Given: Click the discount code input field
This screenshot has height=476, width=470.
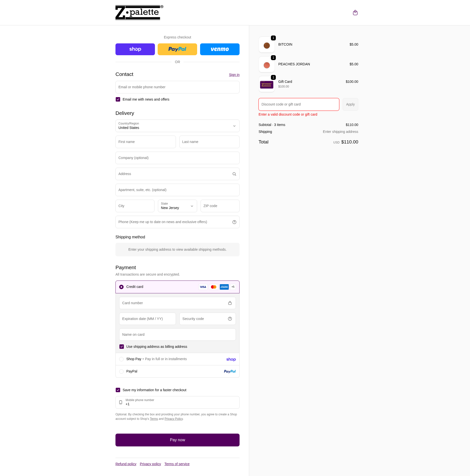Looking at the screenshot, I should click(x=299, y=104).
